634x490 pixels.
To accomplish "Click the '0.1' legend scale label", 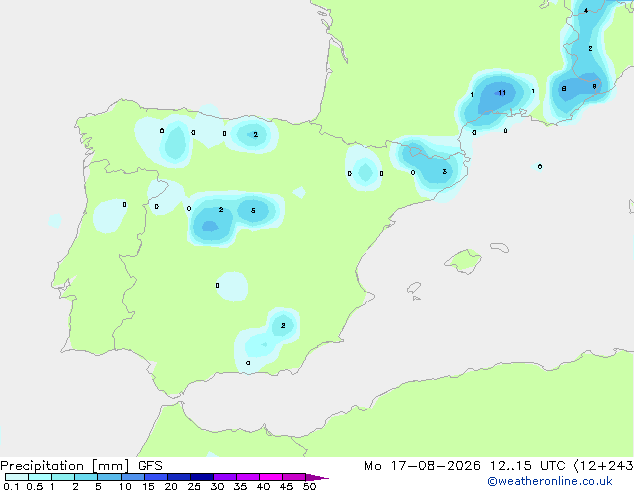I will pos(11,486).
